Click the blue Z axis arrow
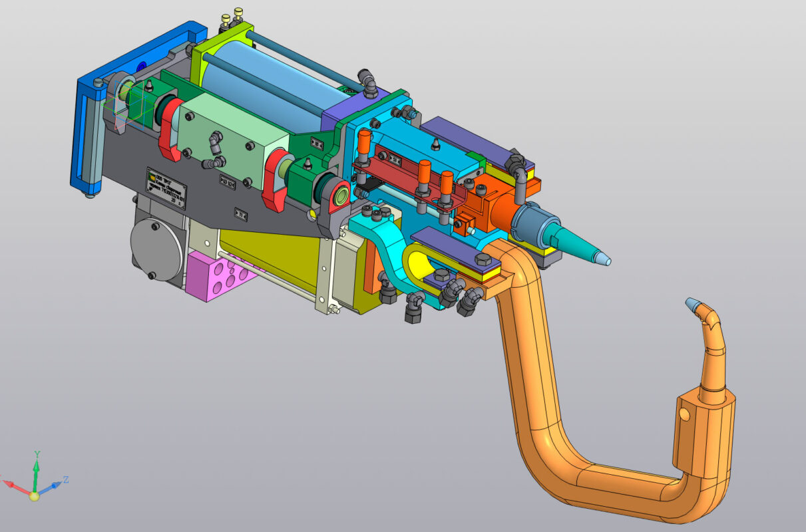Image resolution: width=806 pixels, height=532 pixels. (x=53, y=485)
